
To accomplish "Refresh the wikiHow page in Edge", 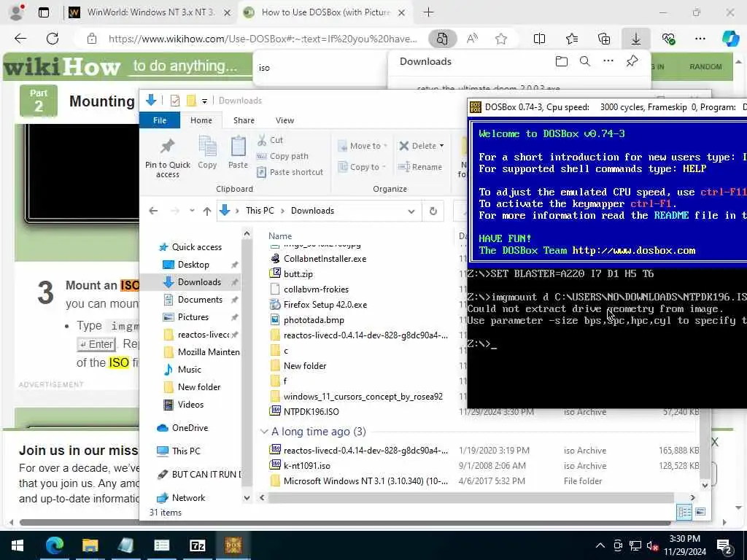I will point(53,39).
